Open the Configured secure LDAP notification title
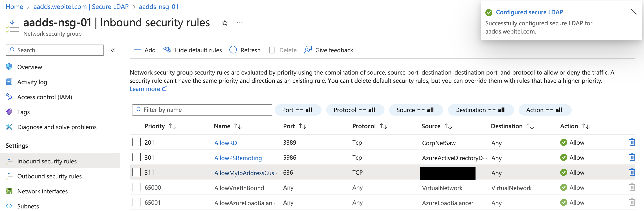This screenshot has height=211, width=644. (529, 12)
